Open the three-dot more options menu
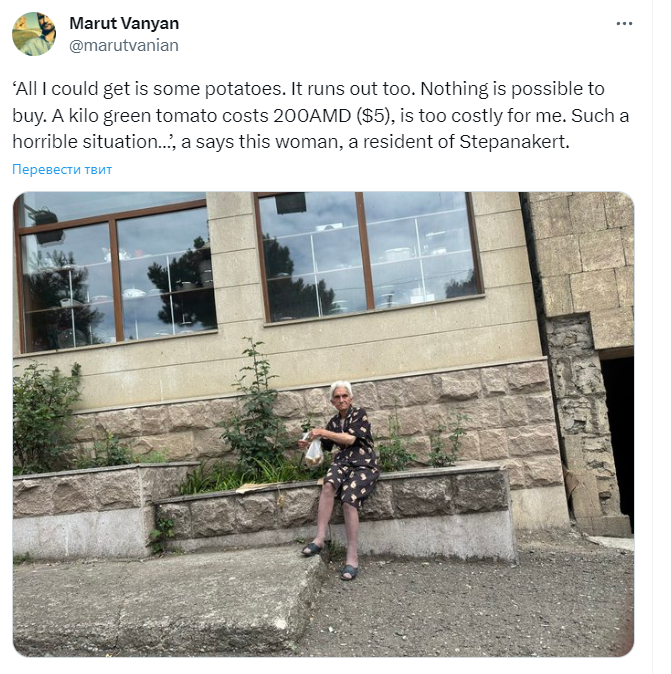671x674 pixels. 624,24
